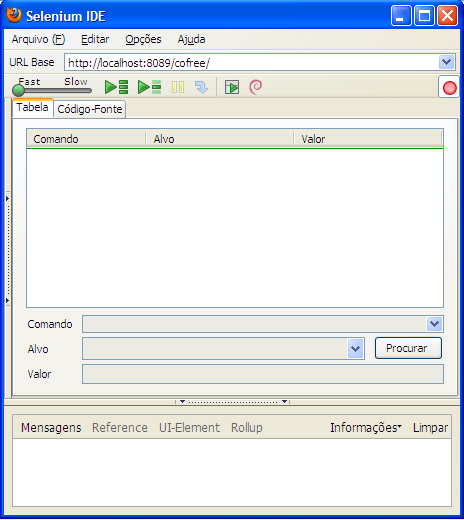This screenshot has width=464, height=520.
Task: Click the Comando column header
Action: [86, 139]
